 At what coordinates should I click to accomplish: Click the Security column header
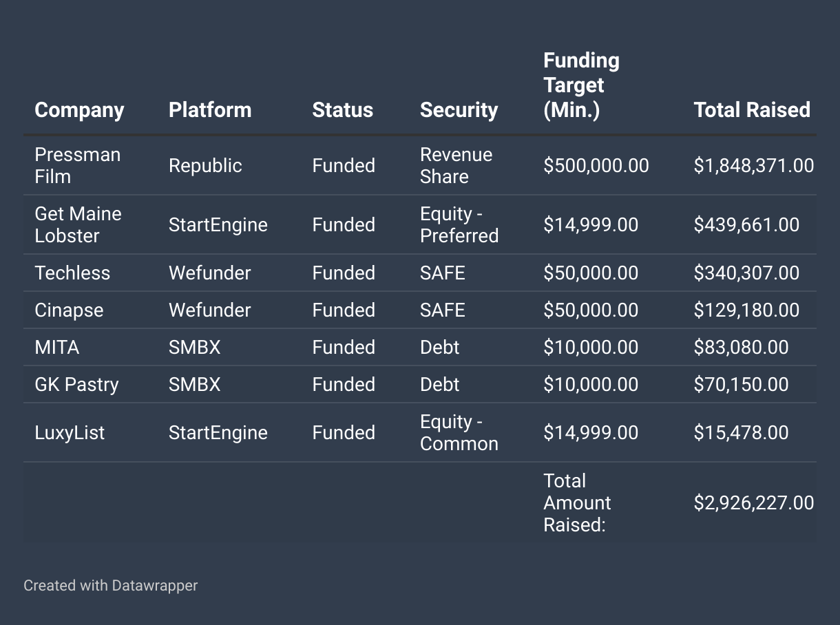(459, 110)
